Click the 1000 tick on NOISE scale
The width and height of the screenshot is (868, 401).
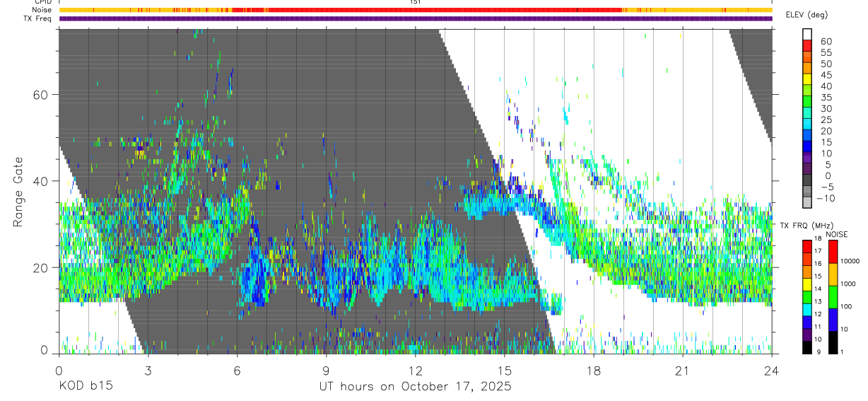(x=848, y=284)
